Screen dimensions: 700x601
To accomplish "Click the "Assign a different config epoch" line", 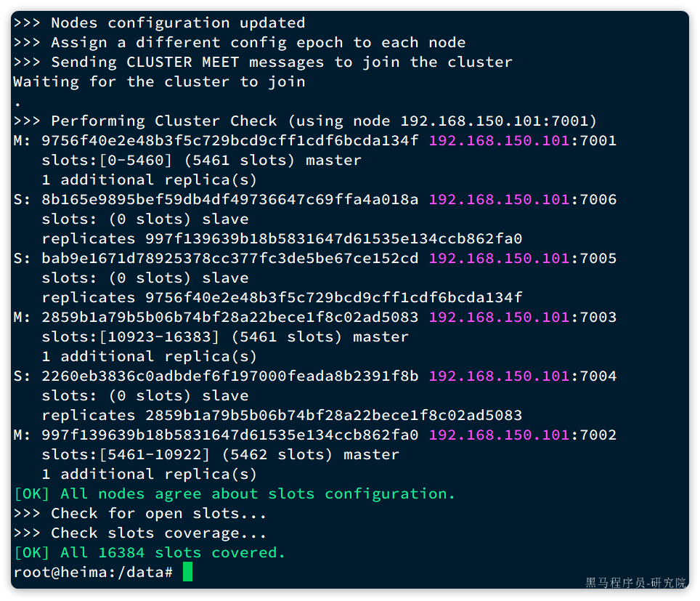I will (x=239, y=42).
